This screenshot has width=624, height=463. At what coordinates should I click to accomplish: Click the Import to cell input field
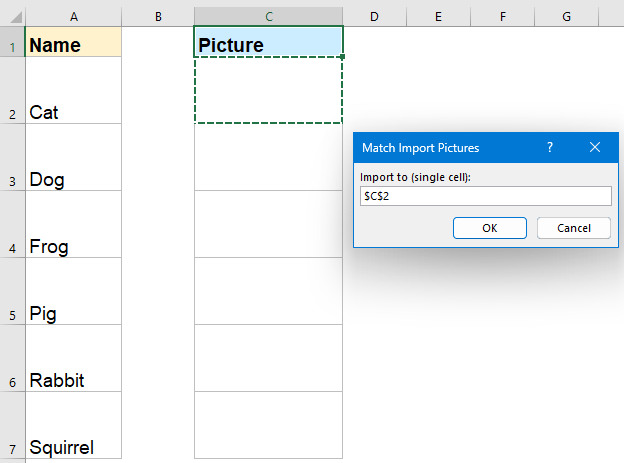(x=485, y=196)
